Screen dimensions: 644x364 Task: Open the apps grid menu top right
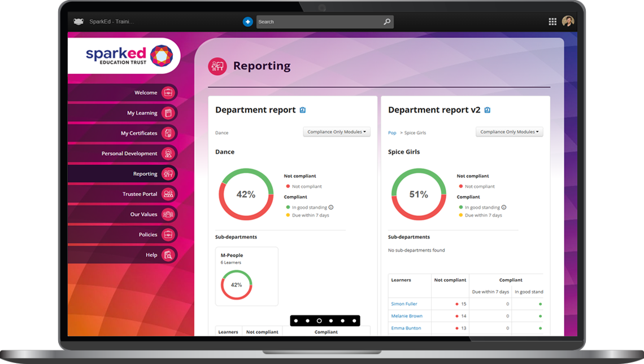[552, 21]
